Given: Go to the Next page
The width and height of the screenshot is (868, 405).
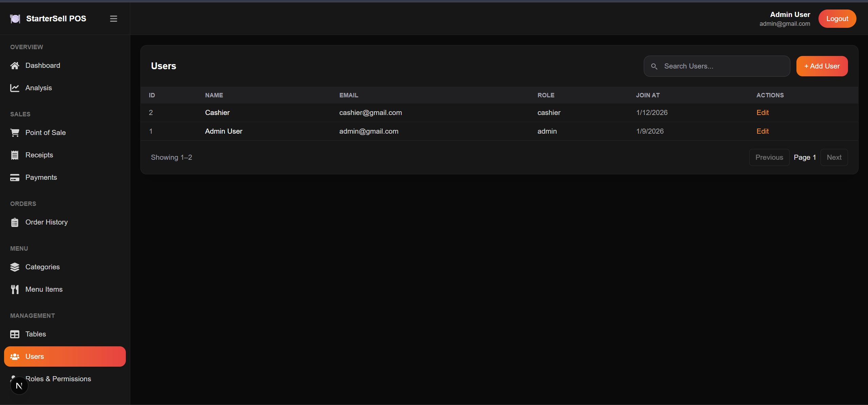Looking at the screenshot, I should click(x=834, y=157).
